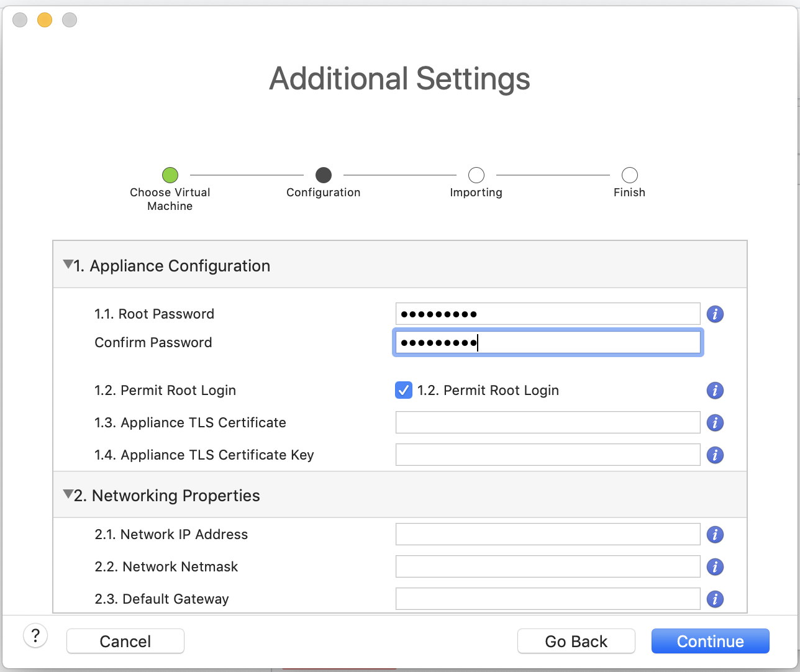
Task: Click the Appliance TLS Certificate Key field
Action: coord(548,455)
